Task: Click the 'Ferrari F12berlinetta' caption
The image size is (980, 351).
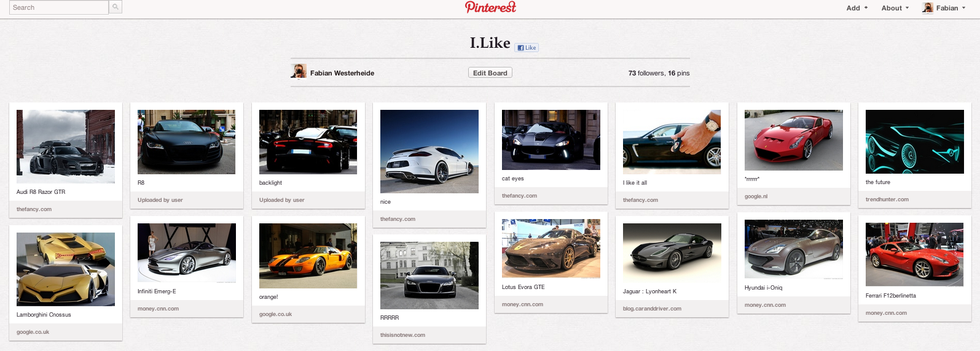Action: (891, 296)
